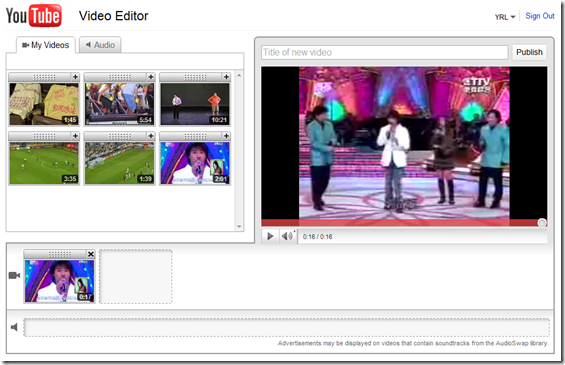Grab the drag handle of 1:45 clip
The width and height of the screenshot is (565, 365).
coord(44,77)
